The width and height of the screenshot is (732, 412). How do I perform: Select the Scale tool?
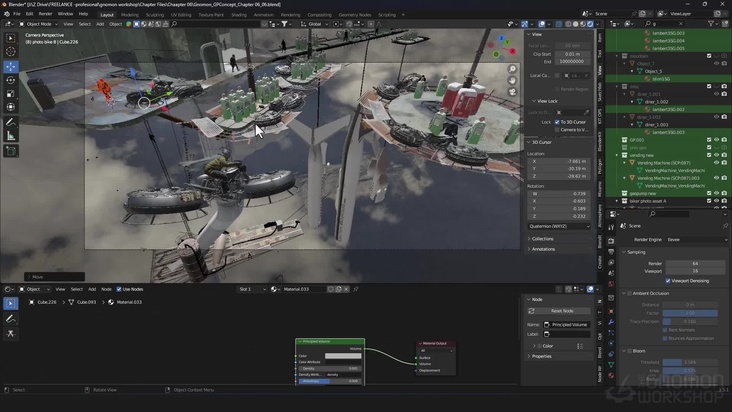point(11,93)
